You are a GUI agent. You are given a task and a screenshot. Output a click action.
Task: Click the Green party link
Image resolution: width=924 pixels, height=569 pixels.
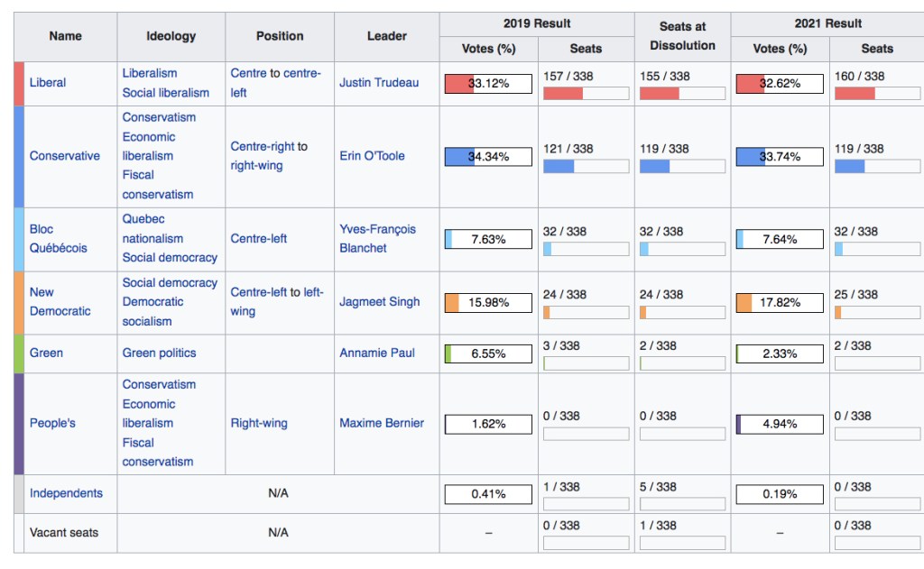pyautogui.click(x=46, y=353)
